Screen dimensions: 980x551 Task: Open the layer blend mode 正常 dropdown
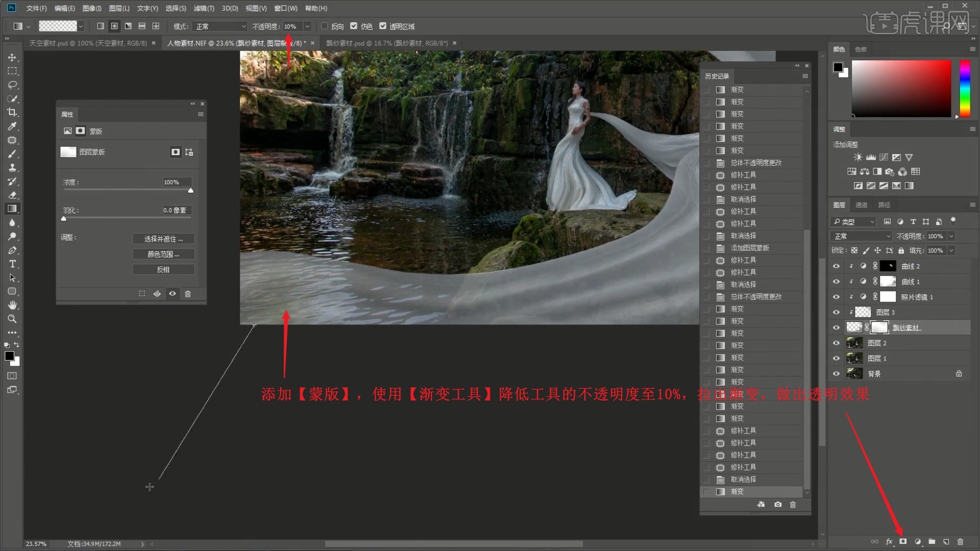861,236
